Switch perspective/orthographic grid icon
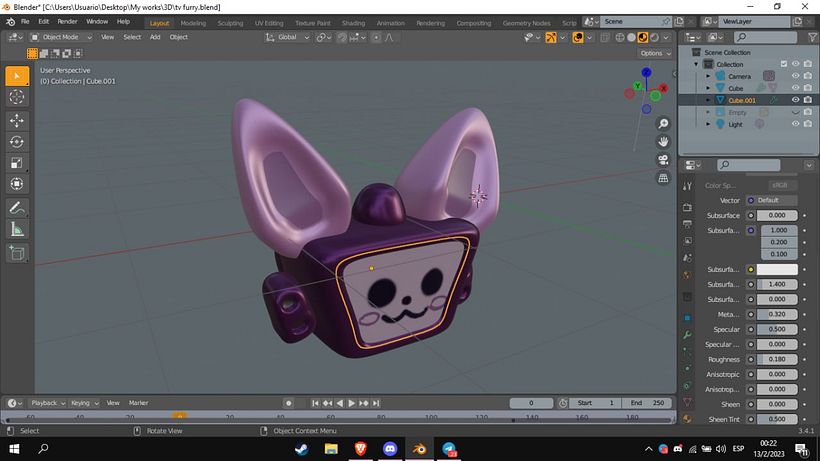The height and width of the screenshot is (461, 820). (663, 178)
